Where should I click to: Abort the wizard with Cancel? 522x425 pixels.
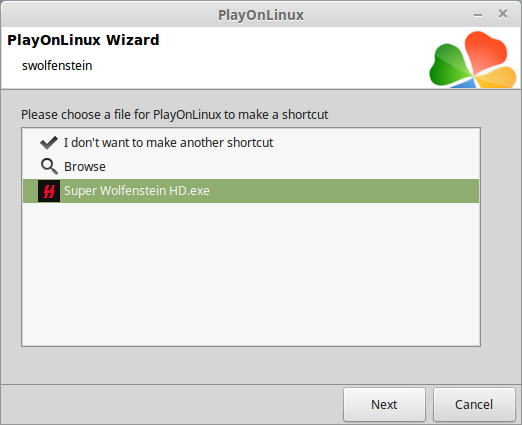tap(474, 405)
